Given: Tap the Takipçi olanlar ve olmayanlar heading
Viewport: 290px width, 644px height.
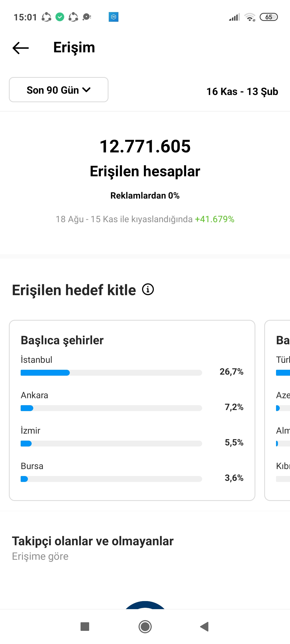Looking at the screenshot, I should [x=93, y=541].
